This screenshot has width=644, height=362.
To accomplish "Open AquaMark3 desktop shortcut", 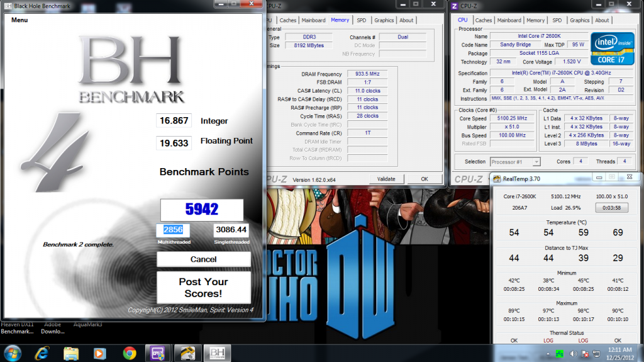I will pos(88,325).
